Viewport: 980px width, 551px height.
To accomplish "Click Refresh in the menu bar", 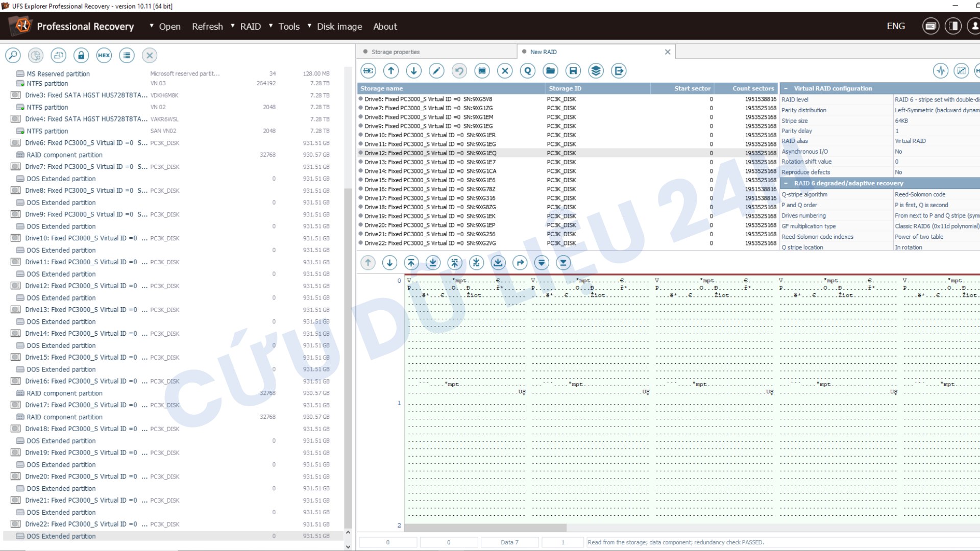I will (207, 27).
